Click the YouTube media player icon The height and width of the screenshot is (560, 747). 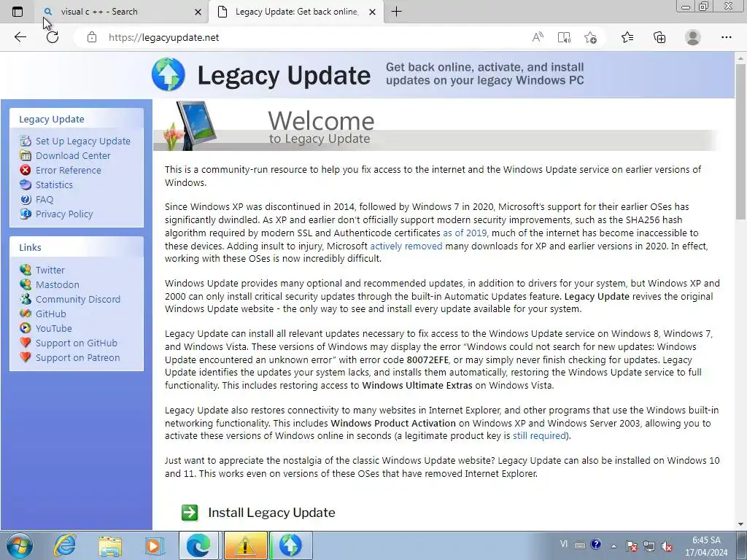coord(26,328)
